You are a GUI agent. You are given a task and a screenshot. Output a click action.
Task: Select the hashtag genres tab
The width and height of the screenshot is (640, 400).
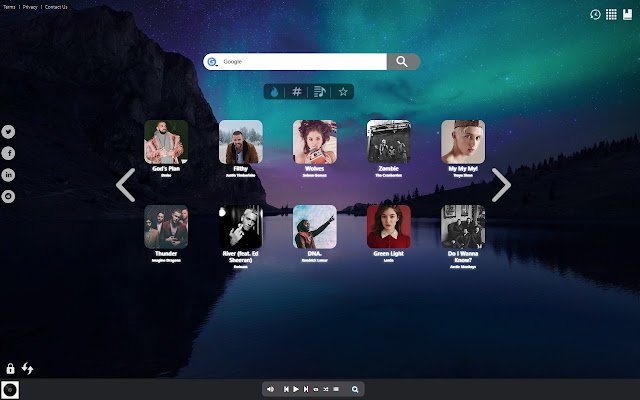pos(297,92)
